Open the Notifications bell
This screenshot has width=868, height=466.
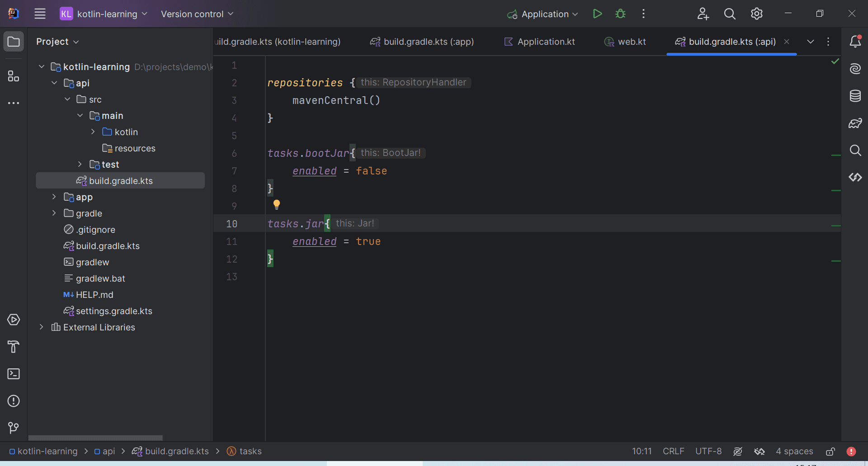click(855, 42)
